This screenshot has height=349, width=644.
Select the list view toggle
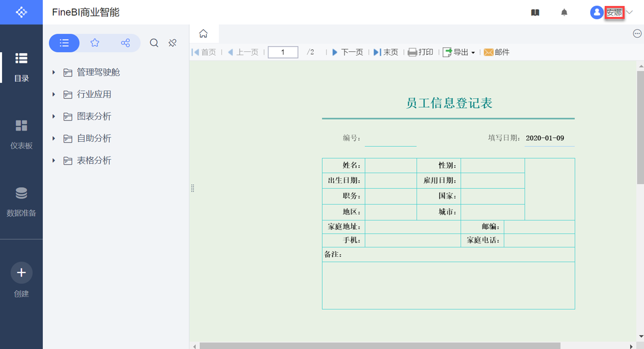point(64,43)
